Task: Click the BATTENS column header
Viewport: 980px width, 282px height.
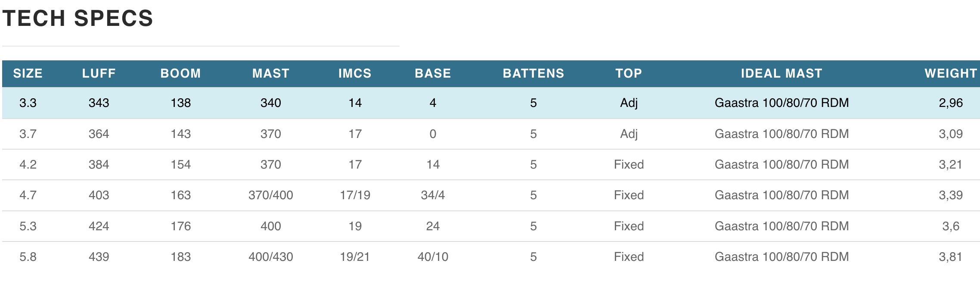Action: click(533, 74)
